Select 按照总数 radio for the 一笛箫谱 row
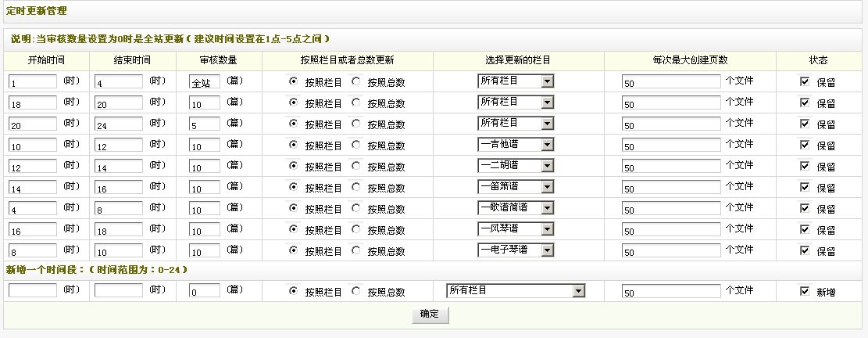 (x=356, y=187)
